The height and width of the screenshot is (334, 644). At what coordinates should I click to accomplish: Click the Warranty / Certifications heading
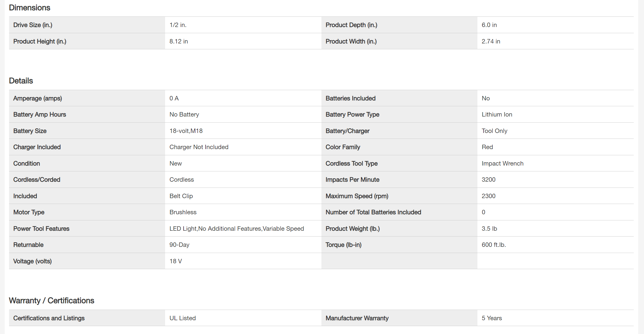click(x=51, y=301)
